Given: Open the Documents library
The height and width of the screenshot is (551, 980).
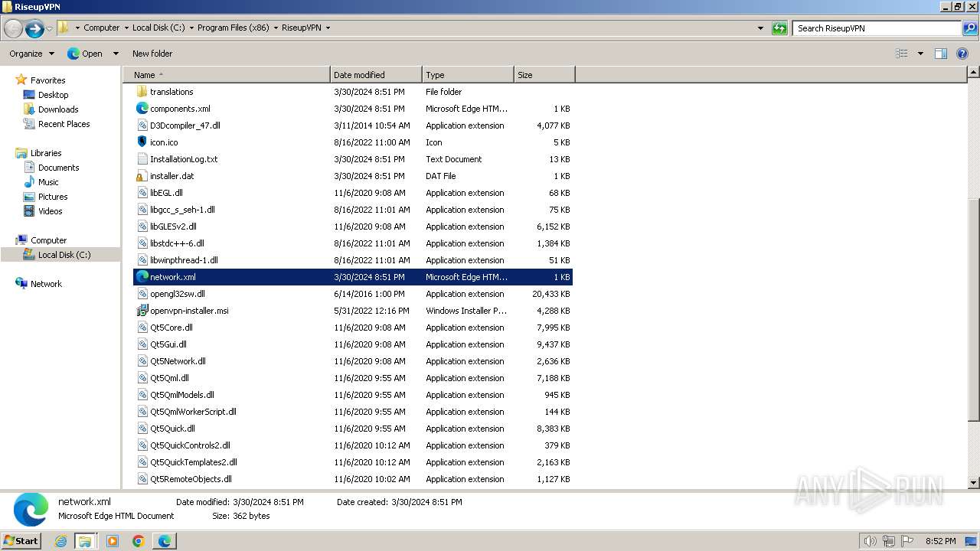Looking at the screenshot, I should click(58, 168).
